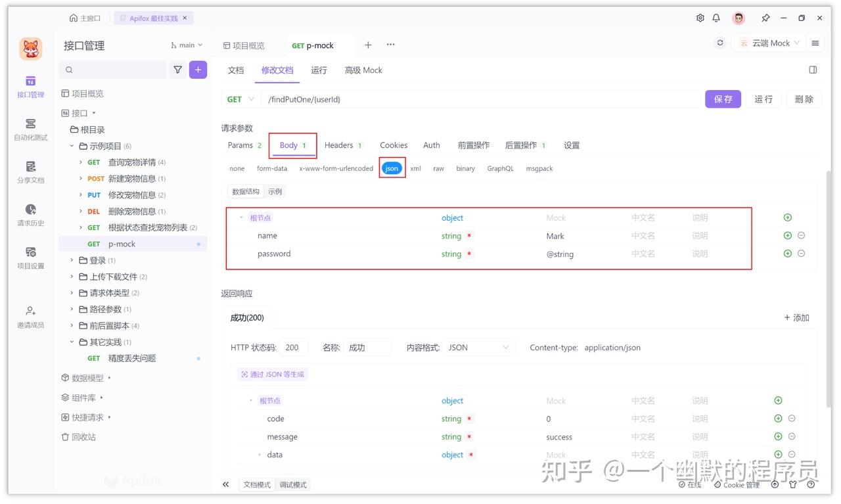
Task: Click the 删除 button
Action: (x=804, y=99)
